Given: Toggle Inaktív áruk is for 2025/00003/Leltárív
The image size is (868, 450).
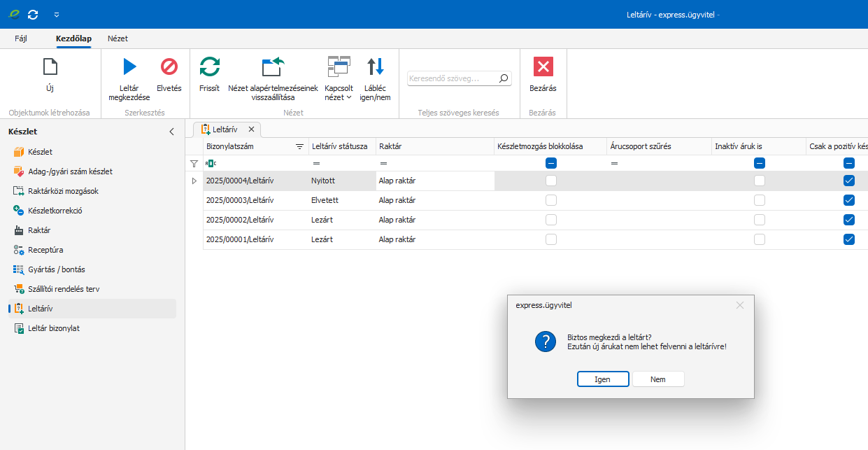Looking at the screenshot, I should (760, 200).
